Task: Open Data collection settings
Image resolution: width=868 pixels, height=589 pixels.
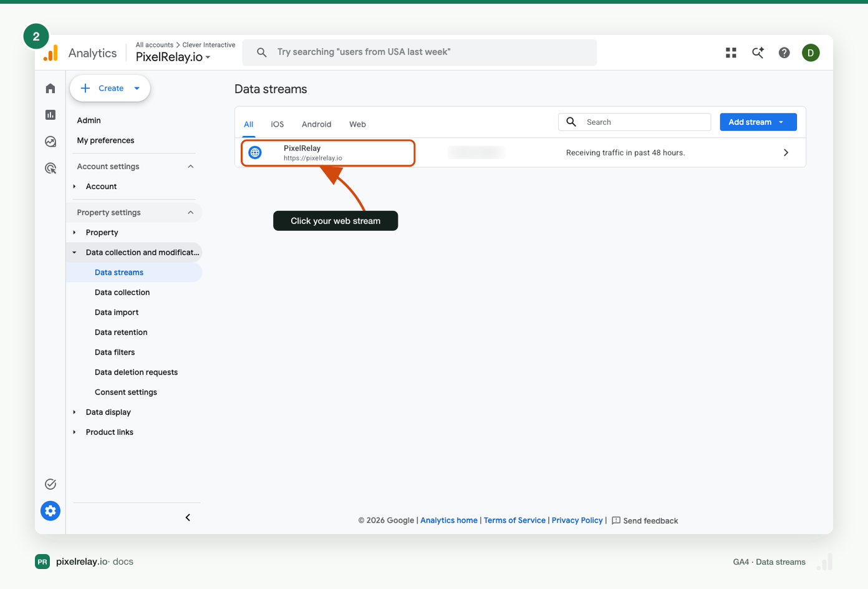Action: pos(122,293)
